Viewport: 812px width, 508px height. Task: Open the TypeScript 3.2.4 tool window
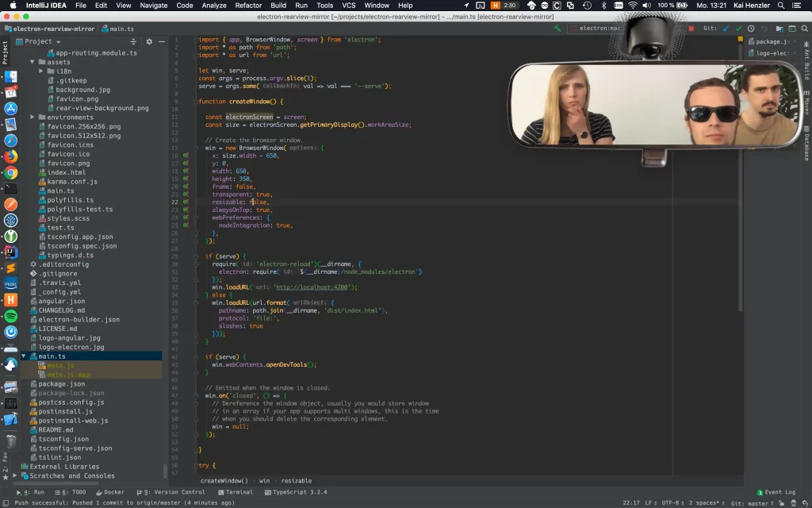click(x=296, y=492)
